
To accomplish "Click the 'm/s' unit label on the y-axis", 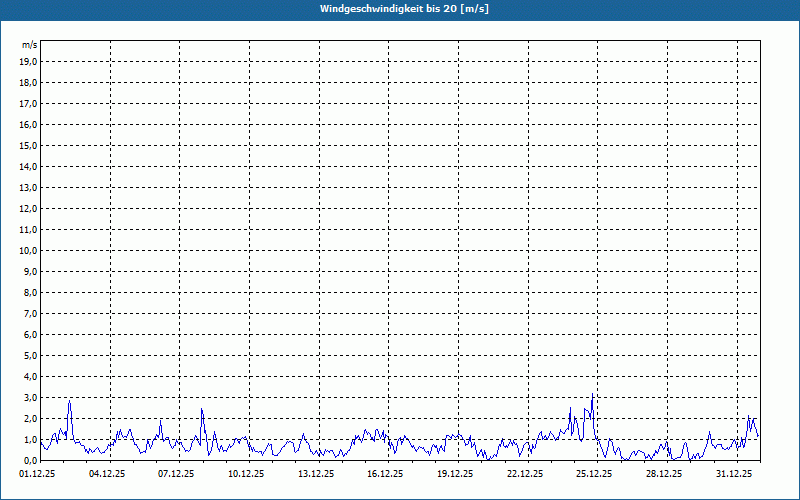I will pyautogui.click(x=30, y=46).
